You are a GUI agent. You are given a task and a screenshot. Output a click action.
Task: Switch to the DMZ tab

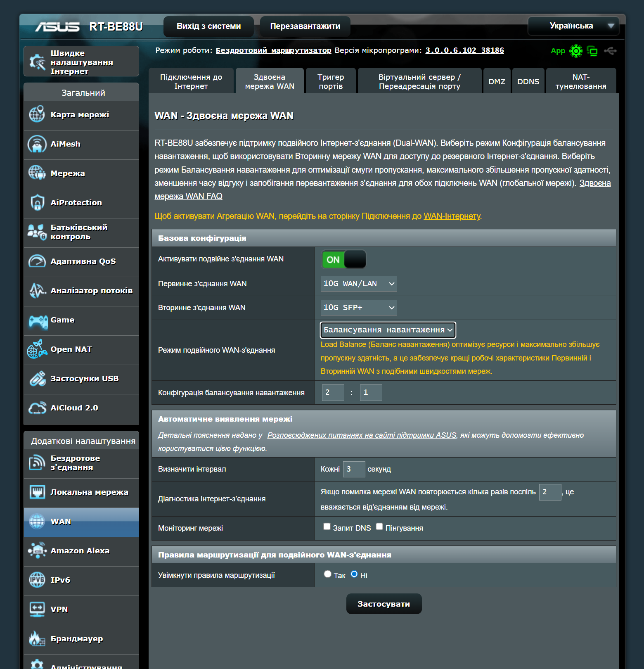pos(497,81)
